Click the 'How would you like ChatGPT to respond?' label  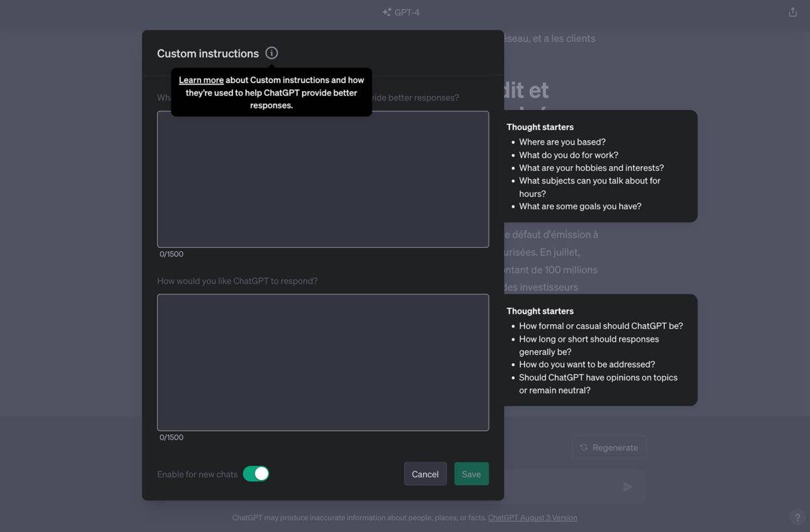(237, 281)
